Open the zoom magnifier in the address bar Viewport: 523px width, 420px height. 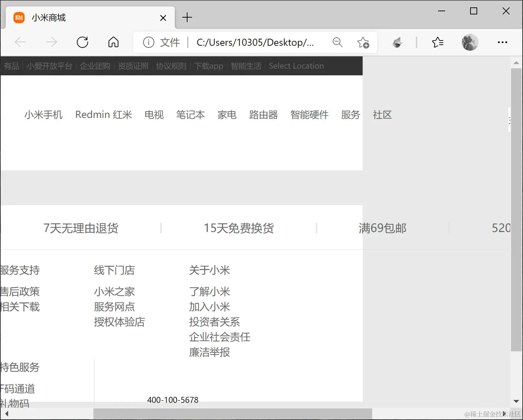pos(337,42)
